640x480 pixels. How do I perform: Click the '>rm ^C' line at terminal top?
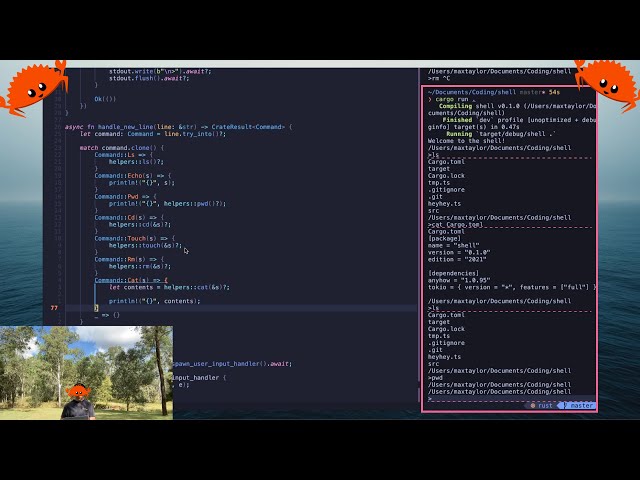[439, 78]
